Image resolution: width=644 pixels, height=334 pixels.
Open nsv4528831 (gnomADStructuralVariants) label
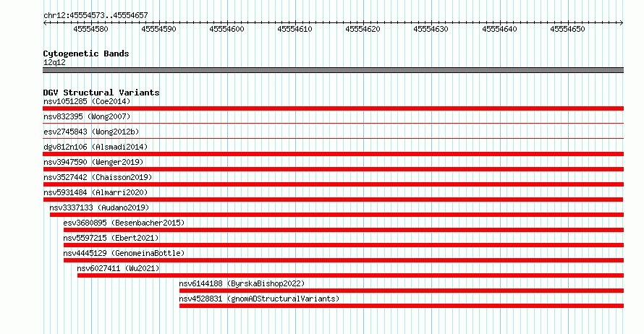[x=259, y=299]
